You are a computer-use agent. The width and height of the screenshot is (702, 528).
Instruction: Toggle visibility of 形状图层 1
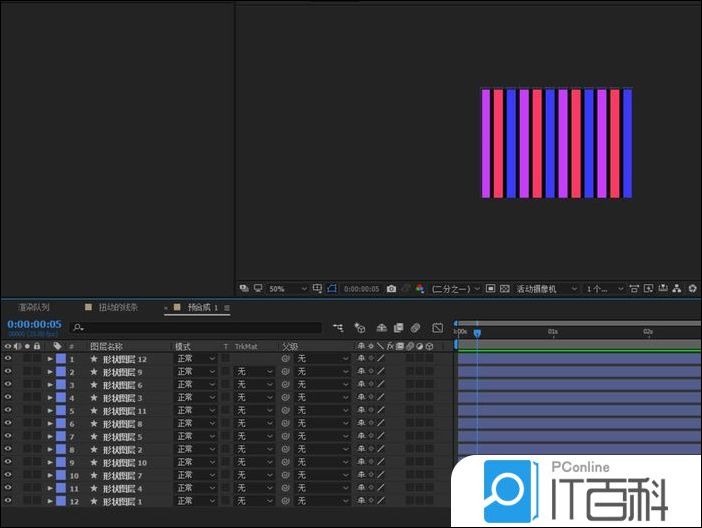click(x=8, y=501)
